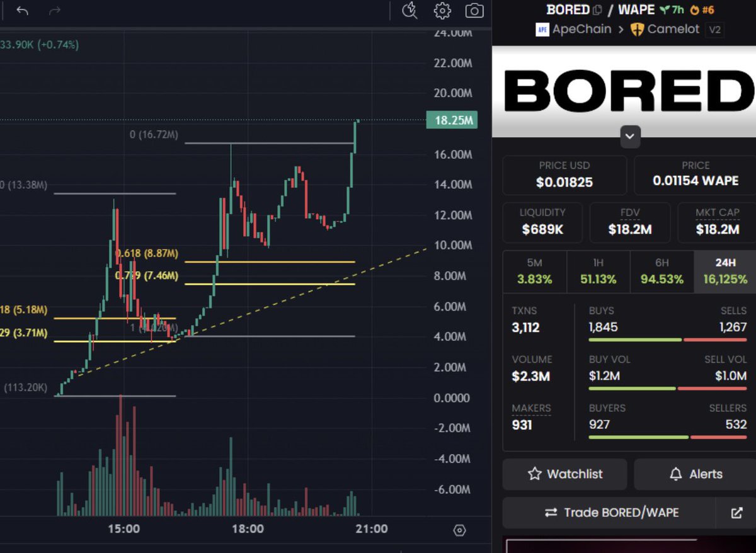Click the flame #6 trending badge
This screenshot has height=553, width=756.
[702, 10]
